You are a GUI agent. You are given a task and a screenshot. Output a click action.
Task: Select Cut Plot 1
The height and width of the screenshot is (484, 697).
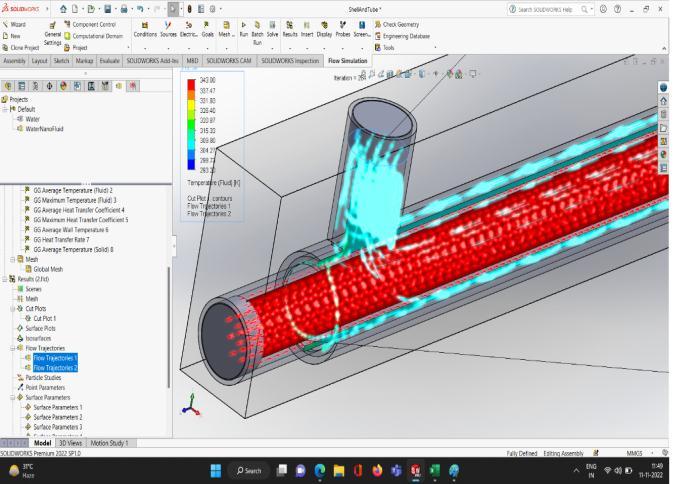click(44, 319)
